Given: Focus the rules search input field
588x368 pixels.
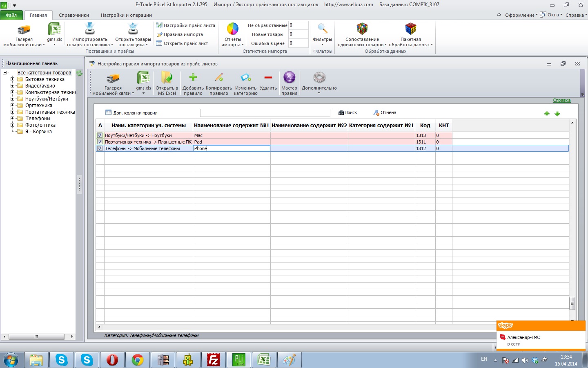Looking at the screenshot, I should click(x=265, y=113).
